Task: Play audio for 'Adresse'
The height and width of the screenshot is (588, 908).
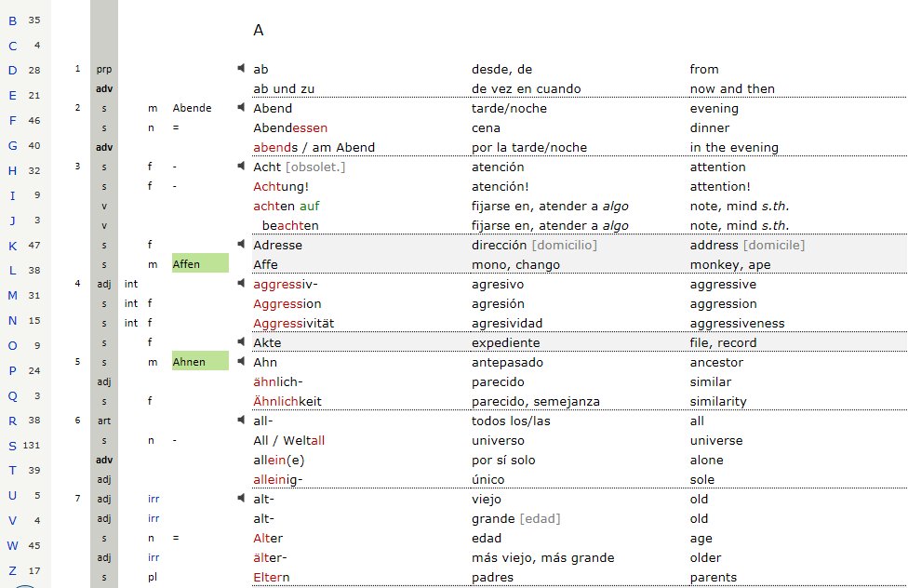Action: (242, 245)
